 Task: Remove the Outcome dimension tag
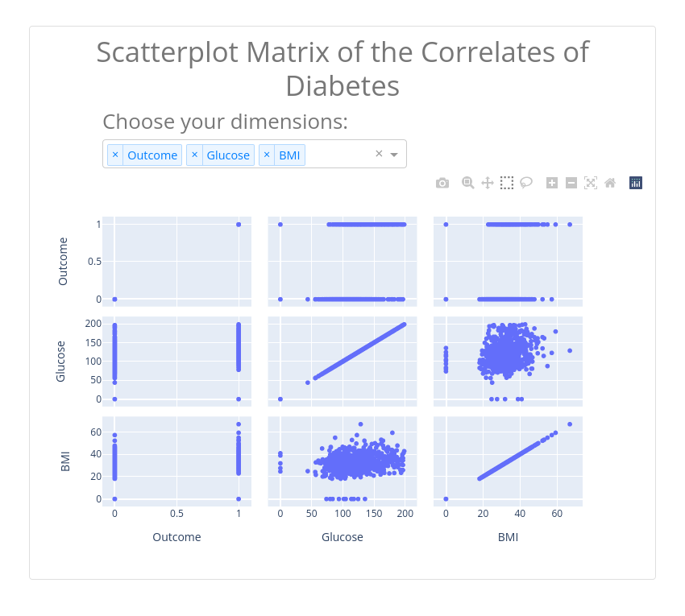pos(115,155)
